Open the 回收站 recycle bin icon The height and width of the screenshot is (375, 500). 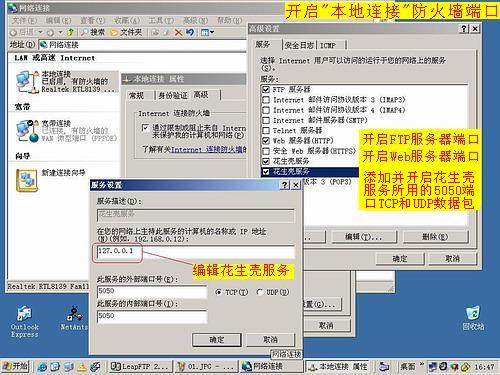click(x=473, y=318)
